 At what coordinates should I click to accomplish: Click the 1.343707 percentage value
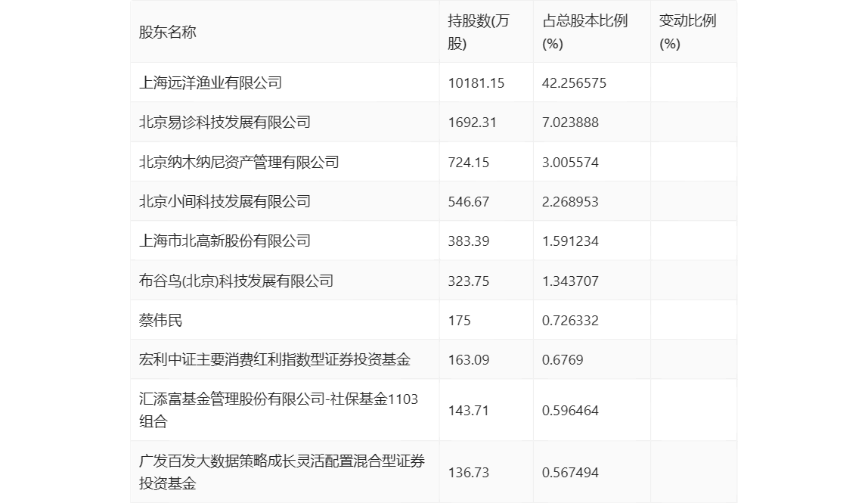click(x=570, y=281)
